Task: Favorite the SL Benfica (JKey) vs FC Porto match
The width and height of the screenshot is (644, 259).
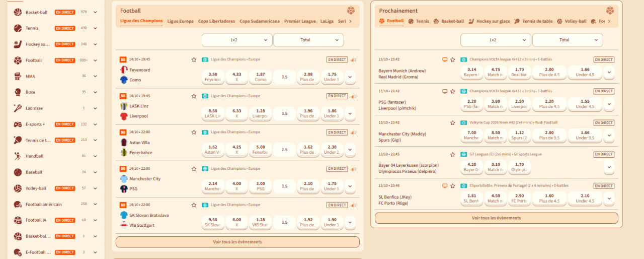Action: coord(453,185)
